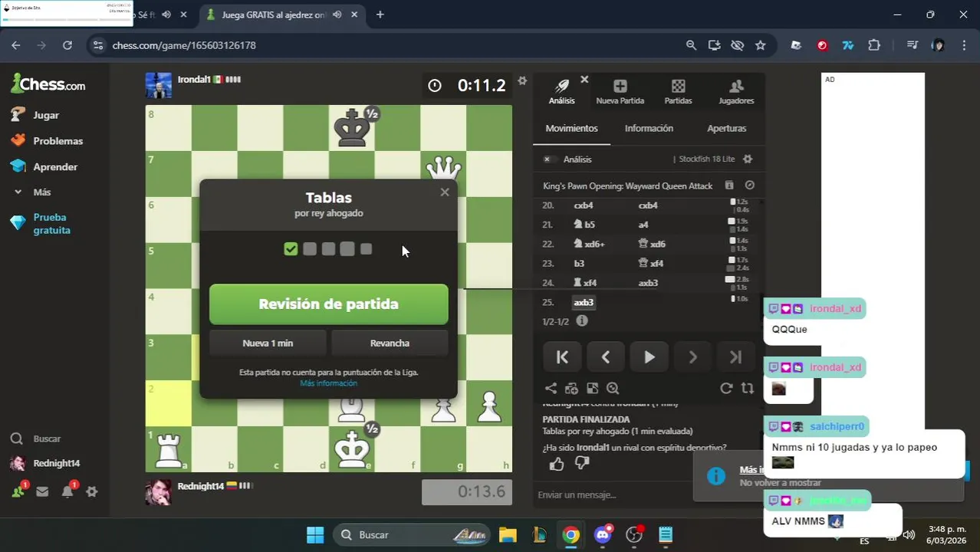This screenshot has width=980, height=552.
Task: Open Discord from the taskbar
Action: click(603, 534)
